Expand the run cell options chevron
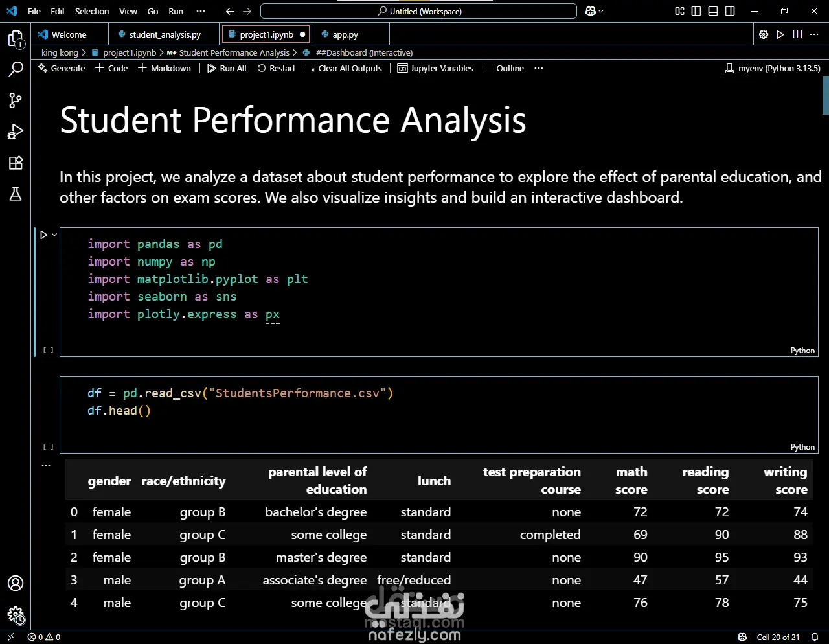The width and height of the screenshot is (829, 644). pos(54,235)
